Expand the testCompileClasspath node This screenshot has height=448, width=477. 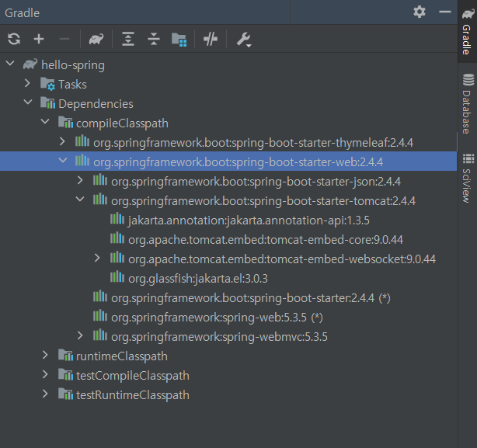(x=45, y=374)
